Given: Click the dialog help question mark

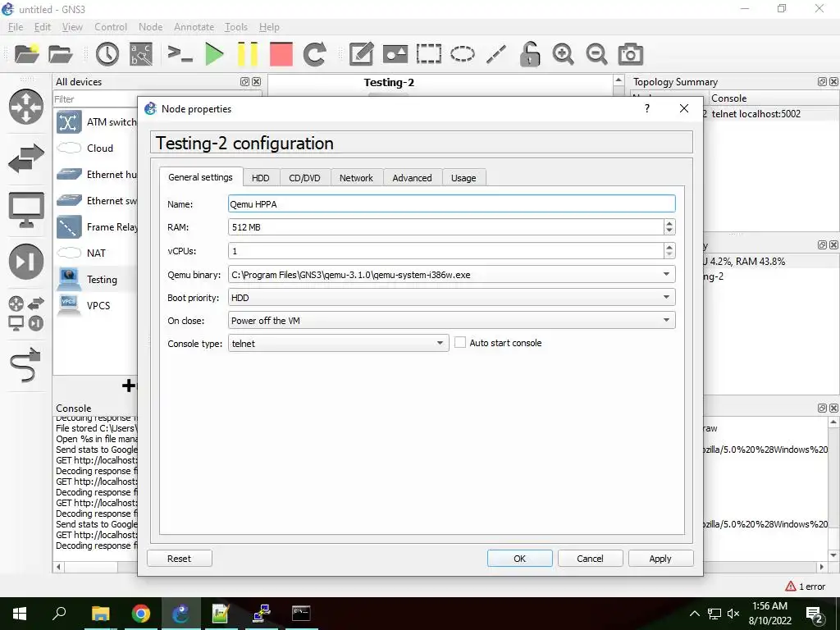Looking at the screenshot, I should pos(646,109).
